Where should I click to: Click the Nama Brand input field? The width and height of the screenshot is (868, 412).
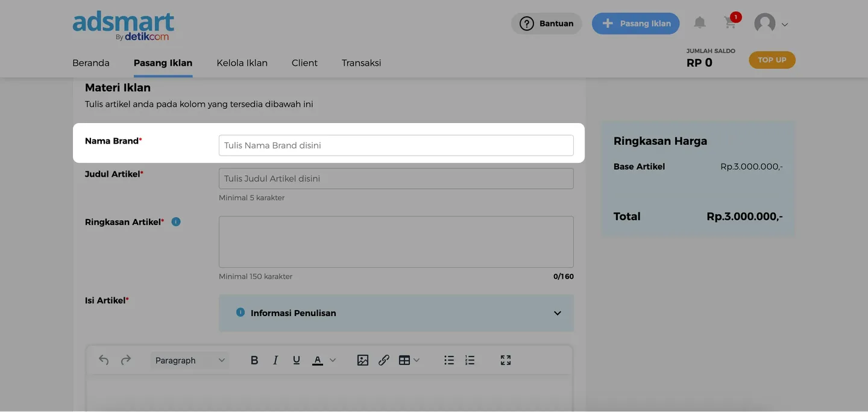point(395,145)
